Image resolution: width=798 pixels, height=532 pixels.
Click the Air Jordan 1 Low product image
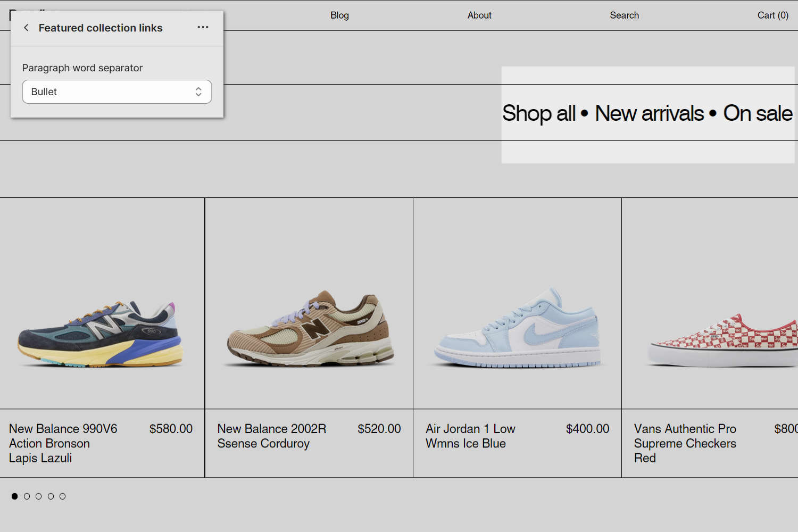click(517, 304)
